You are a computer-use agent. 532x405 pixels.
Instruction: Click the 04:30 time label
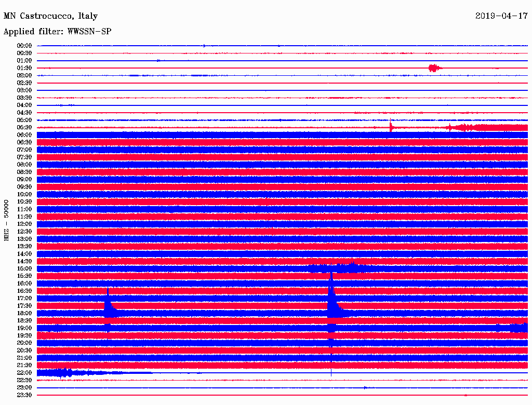pyautogui.click(x=24, y=113)
